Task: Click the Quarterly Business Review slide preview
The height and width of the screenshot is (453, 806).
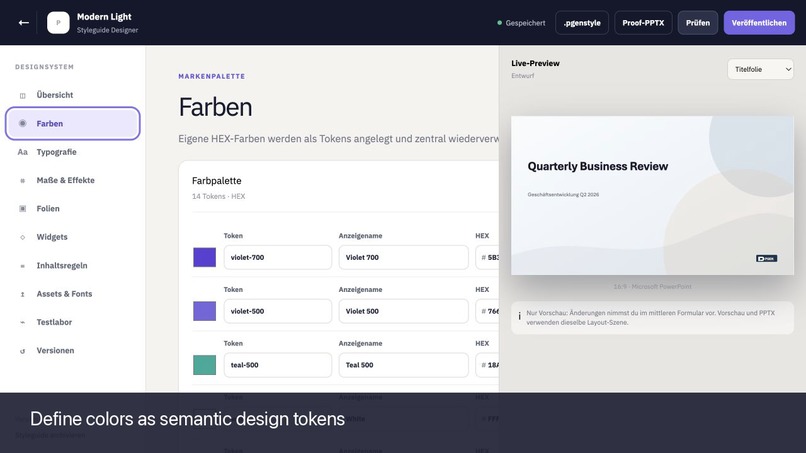Action: click(652, 195)
